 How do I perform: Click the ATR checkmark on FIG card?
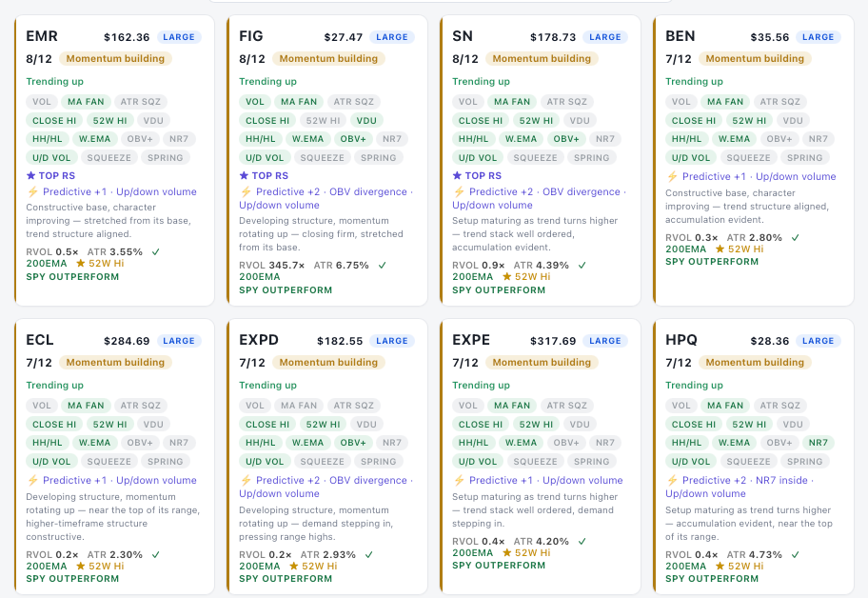pos(382,266)
